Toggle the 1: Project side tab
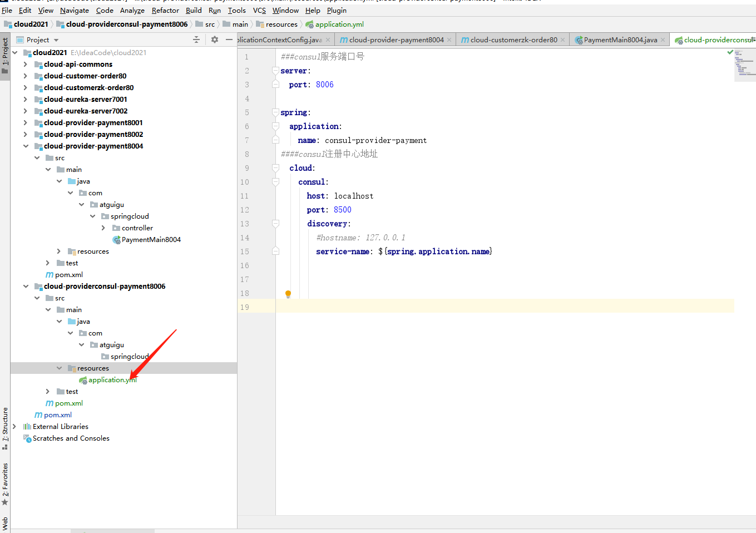Image resolution: width=756 pixels, height=533 pixels. 5,56
